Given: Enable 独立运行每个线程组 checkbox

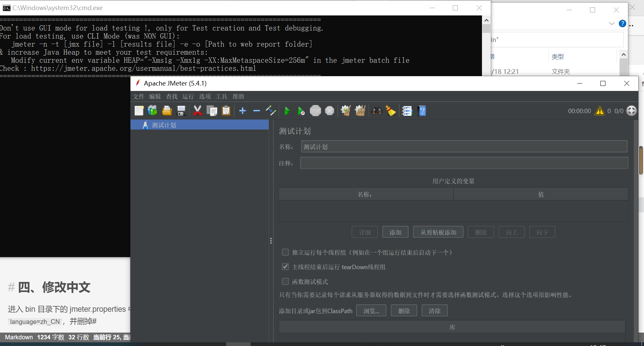Looking at the screenshot, I should point(285,252).
